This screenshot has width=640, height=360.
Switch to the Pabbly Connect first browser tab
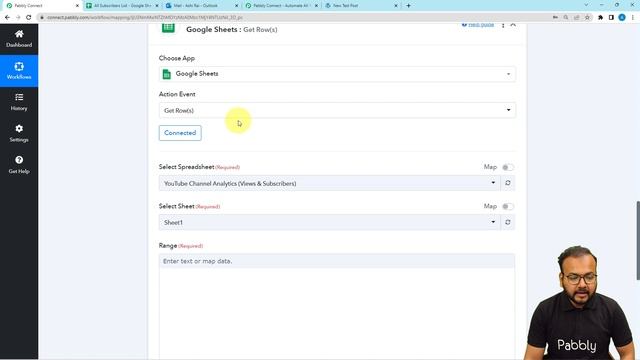tap(41, 6)
